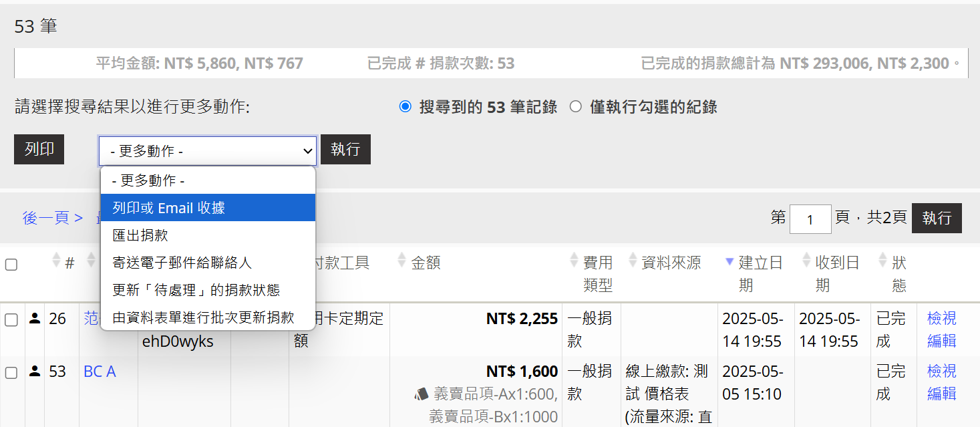Sort by the # column sort arrows

pyautogui.click(x=56, y=263)
